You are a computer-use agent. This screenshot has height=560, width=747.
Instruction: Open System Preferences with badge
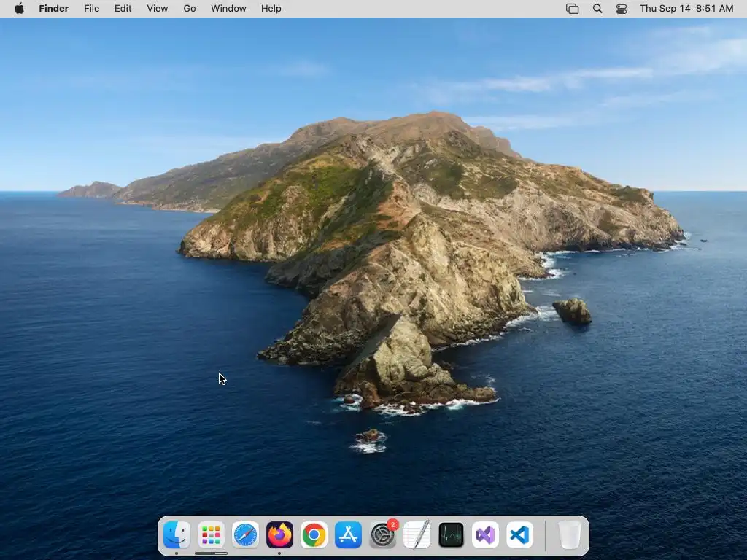[382, 535]
